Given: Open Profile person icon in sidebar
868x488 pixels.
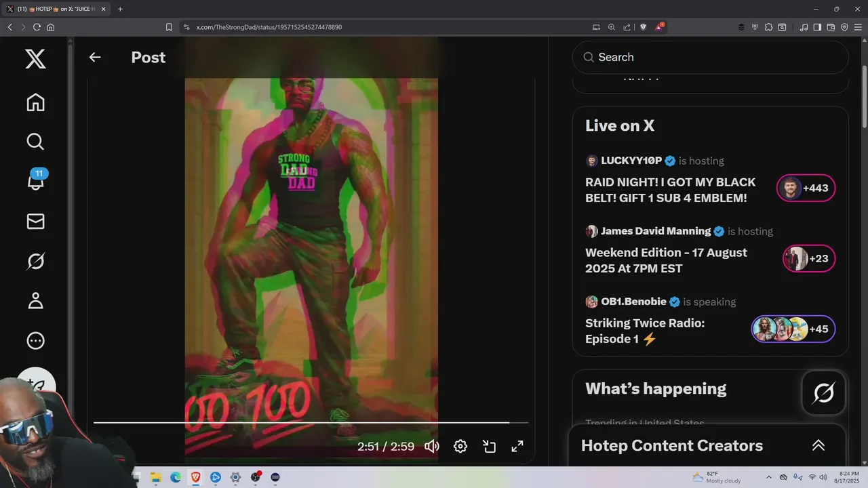Looking at the screenshot, I should click(x=35, y=301).
